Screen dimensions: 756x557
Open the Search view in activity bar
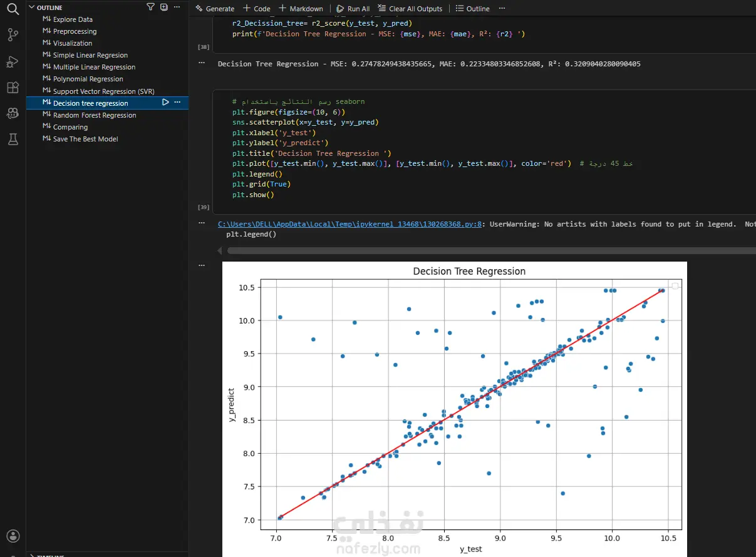(x=13, y=9)
